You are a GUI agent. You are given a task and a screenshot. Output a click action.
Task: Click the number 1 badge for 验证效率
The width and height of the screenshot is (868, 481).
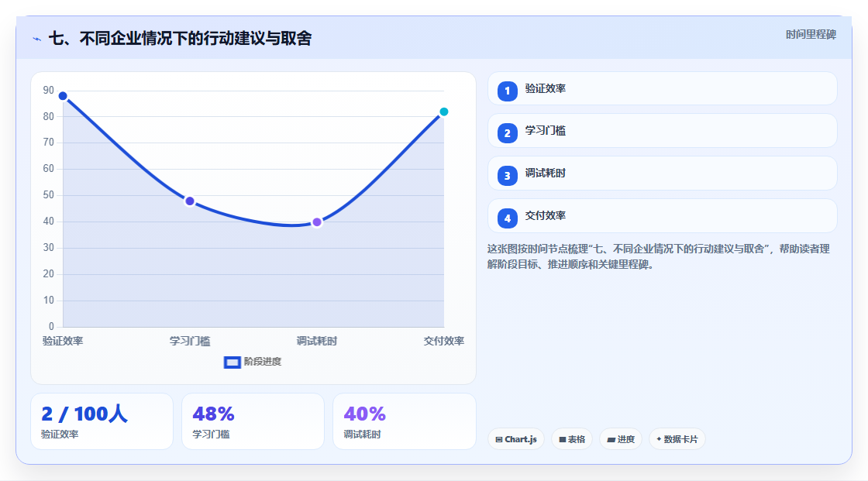[x=507, y=91]
